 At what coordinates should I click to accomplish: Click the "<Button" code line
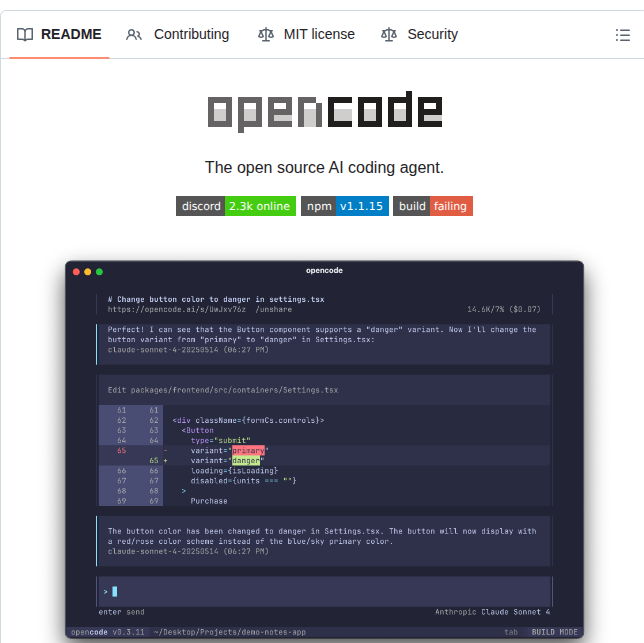click(x=198, y=430)
